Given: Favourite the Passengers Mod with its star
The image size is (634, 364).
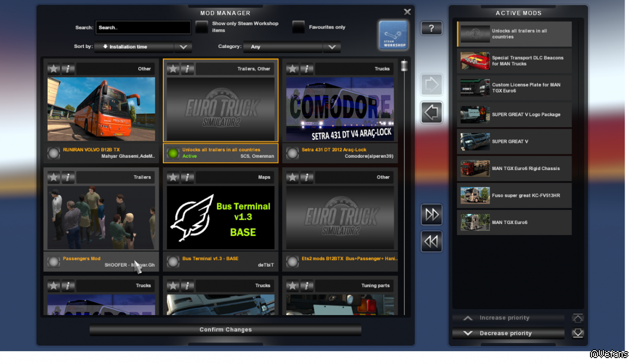Looking at the screenshot, I should 54,177.
